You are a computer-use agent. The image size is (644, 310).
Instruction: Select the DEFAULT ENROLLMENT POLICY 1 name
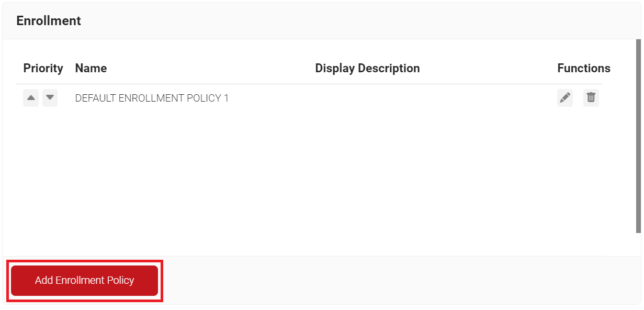tap(152, 98)
